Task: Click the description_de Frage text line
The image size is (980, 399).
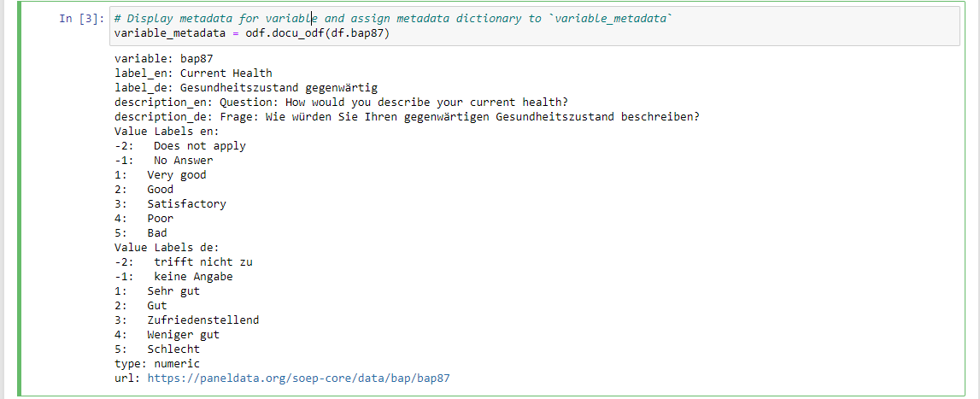Action: click(x=406, y=117)
